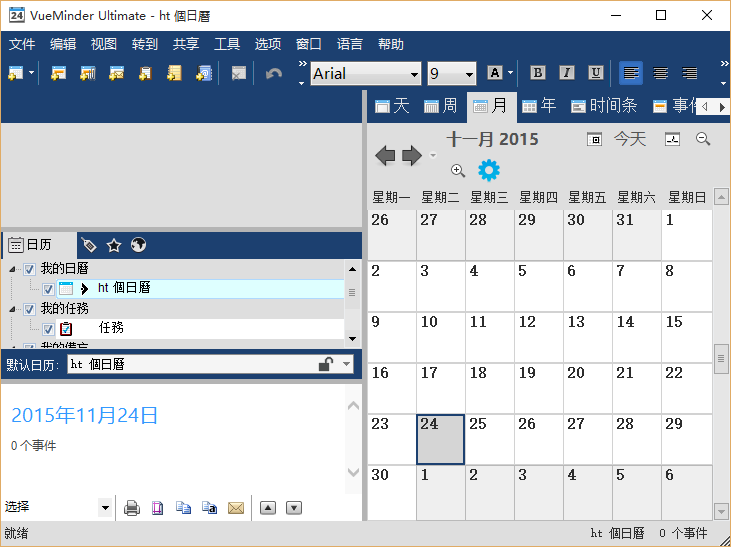Click the email envelope icon
The width and height of the screenshot is (731, 547).
(236, 508)
